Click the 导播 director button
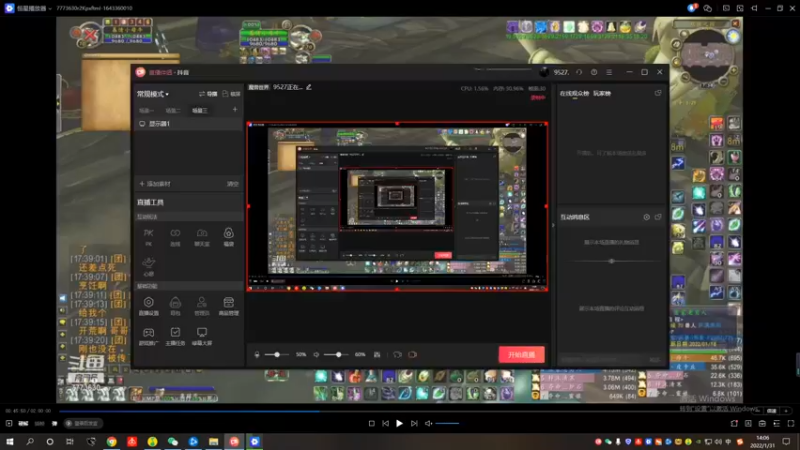Image resolution: width=800 pixels, height=450 pixels. click(208, 94)
